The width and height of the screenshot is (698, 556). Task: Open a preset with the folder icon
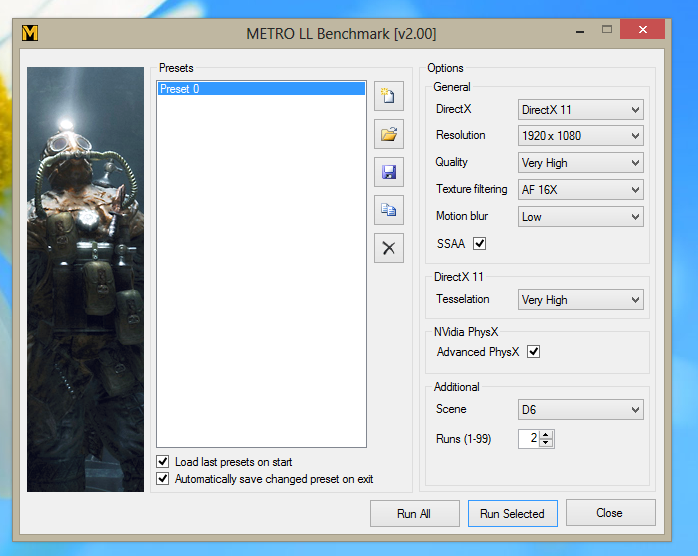(x=389, y=134)
